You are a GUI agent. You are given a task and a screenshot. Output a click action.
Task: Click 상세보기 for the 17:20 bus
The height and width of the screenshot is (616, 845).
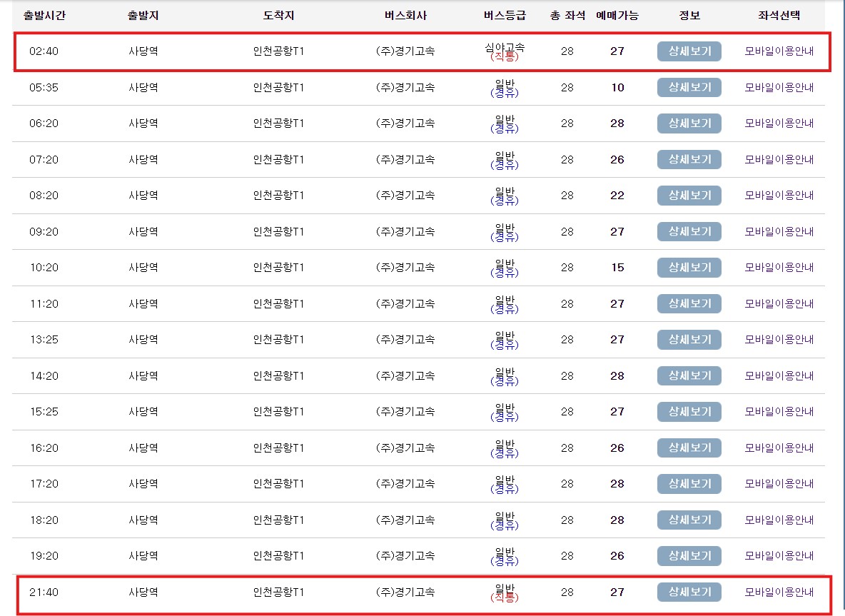click(688, 483)
